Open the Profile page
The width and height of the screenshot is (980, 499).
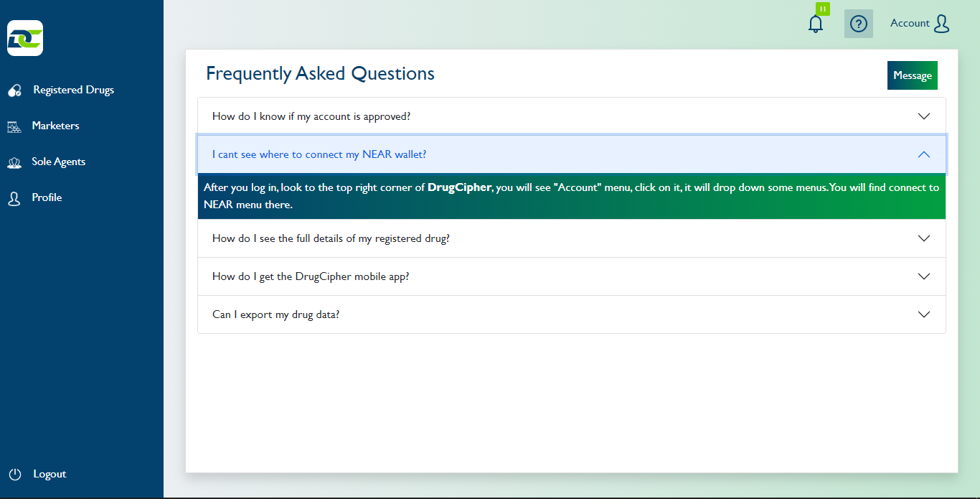pos(47,198)
